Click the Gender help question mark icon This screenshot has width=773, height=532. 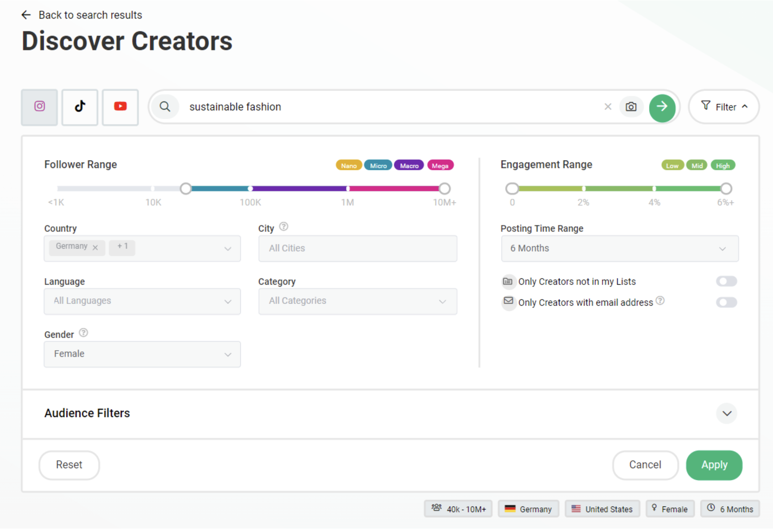point(83,333)
